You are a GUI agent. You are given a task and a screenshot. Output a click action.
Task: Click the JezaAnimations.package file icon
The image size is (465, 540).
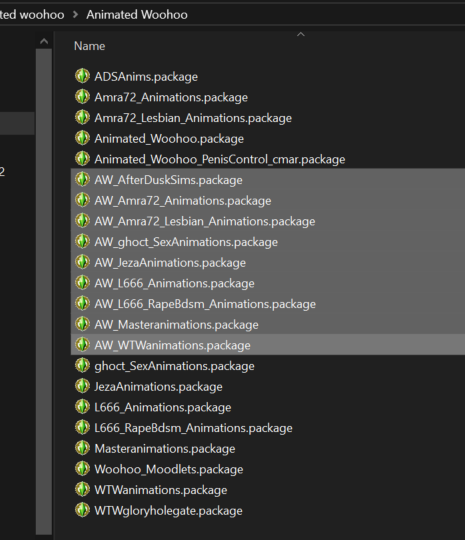click(82, 386)
